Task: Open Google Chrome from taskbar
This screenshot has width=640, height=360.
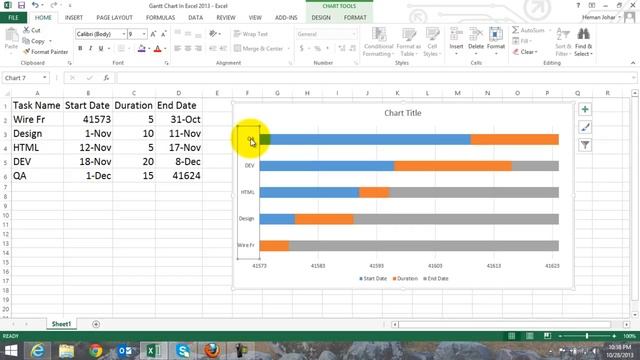Action: pos(96,351)
